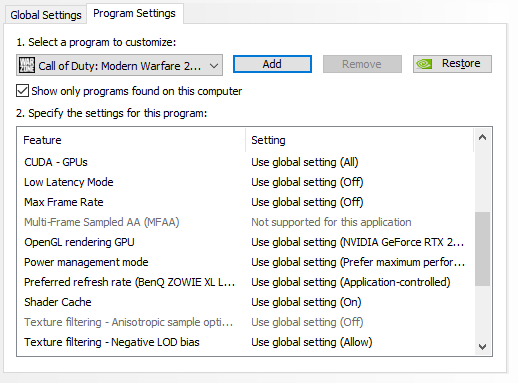Click the settings list scrollbar thumb
The width and height of the screenshot is (518, 383).
click(482, 249)
